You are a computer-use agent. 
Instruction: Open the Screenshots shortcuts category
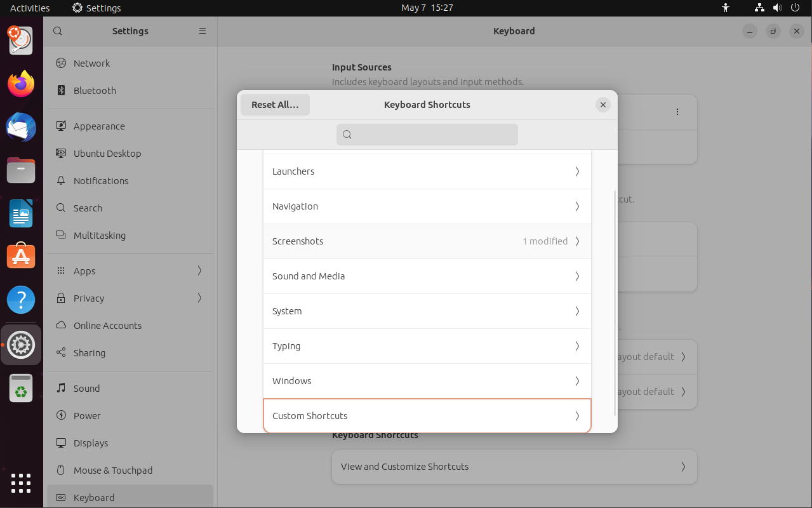click(427, 241)
